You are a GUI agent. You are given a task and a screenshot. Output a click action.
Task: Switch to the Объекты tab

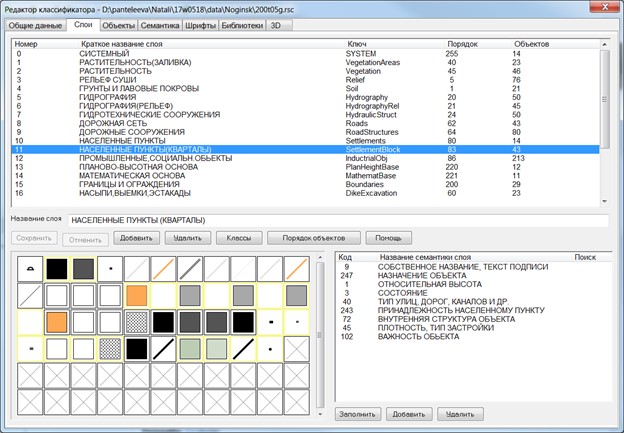pos(119,23)
